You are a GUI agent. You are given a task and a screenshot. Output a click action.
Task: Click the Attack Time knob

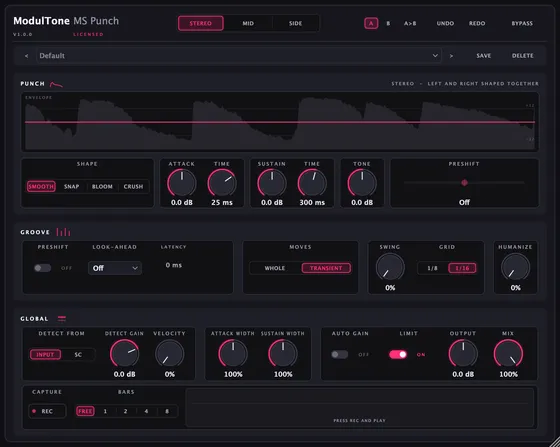pyautogui.click(x=222, y=183)
